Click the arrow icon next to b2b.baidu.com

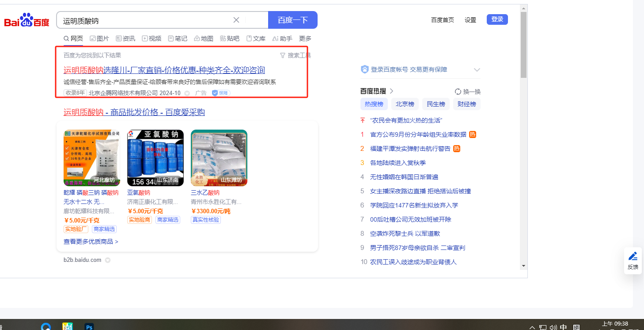coord(107,260)
